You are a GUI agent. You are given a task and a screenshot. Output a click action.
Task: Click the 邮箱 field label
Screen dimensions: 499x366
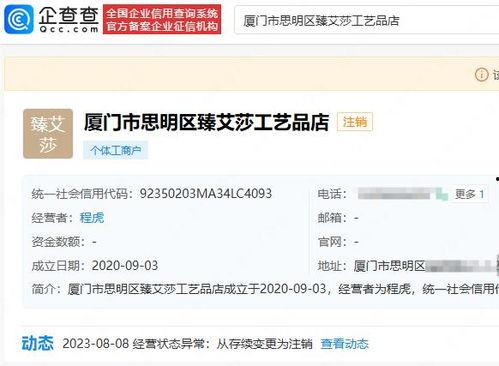click(x=332, y=218)
